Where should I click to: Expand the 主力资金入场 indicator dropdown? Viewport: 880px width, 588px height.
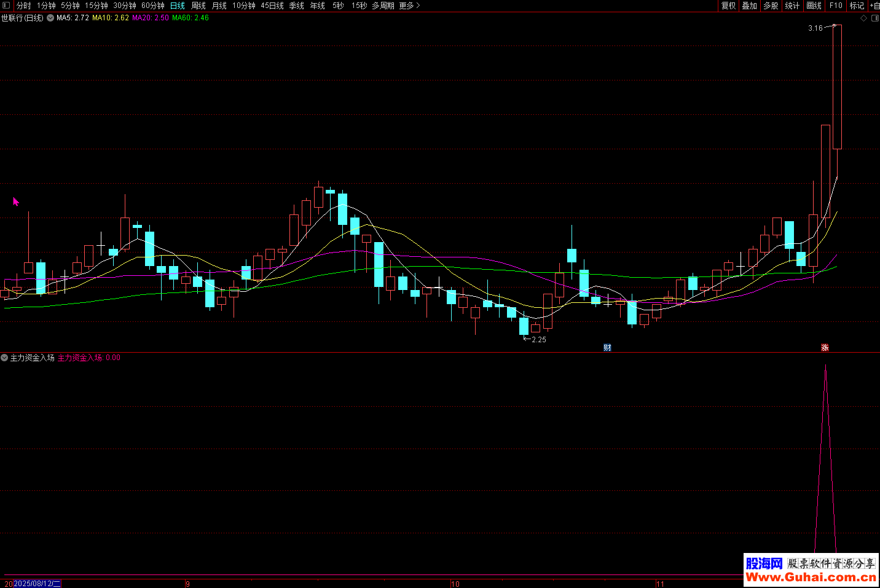(x=5, y=358)
